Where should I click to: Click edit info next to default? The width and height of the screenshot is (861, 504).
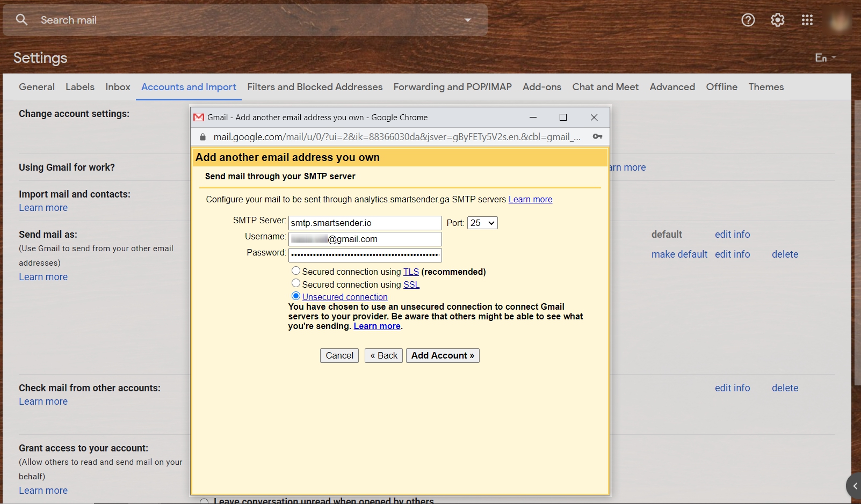(x=732, y=235)
